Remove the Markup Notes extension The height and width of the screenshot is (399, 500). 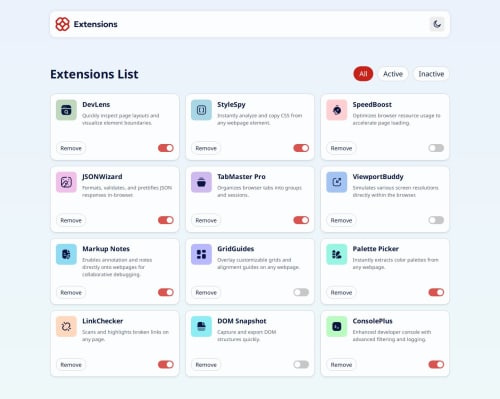pyautogui.click(x=71, y=293)
